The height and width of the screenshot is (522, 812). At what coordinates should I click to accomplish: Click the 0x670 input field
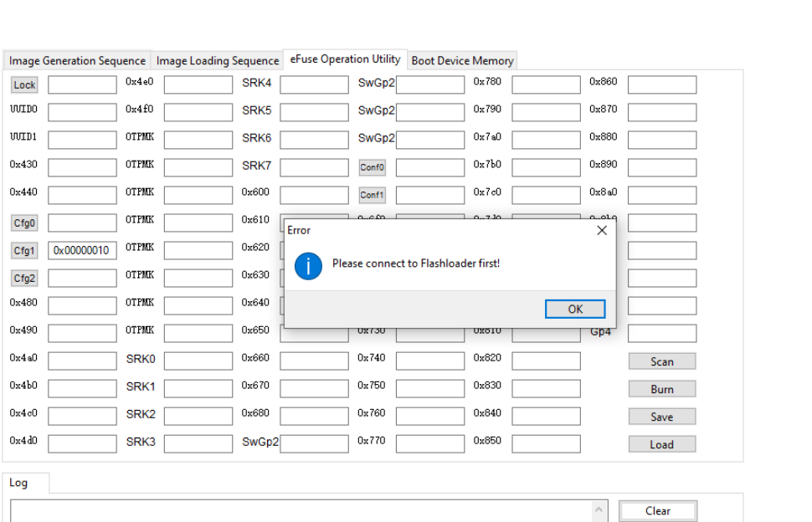(x=315, y=388)
